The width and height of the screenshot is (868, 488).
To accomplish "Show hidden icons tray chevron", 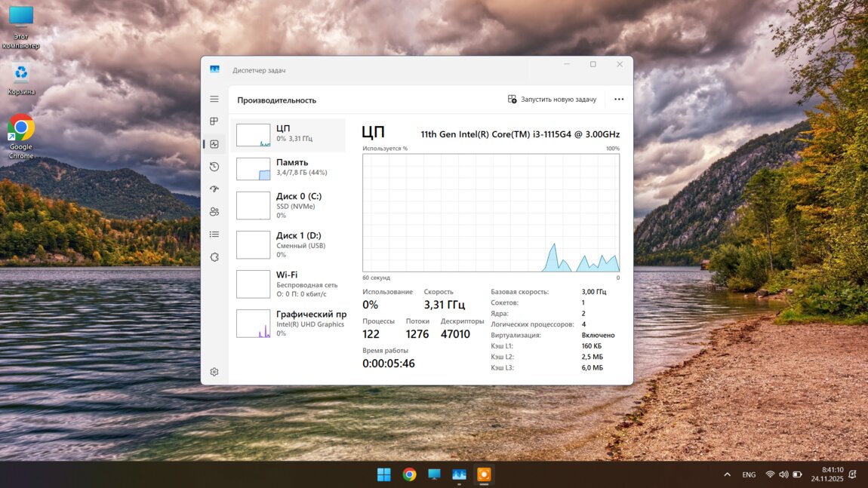I will [x=727, y=474].
